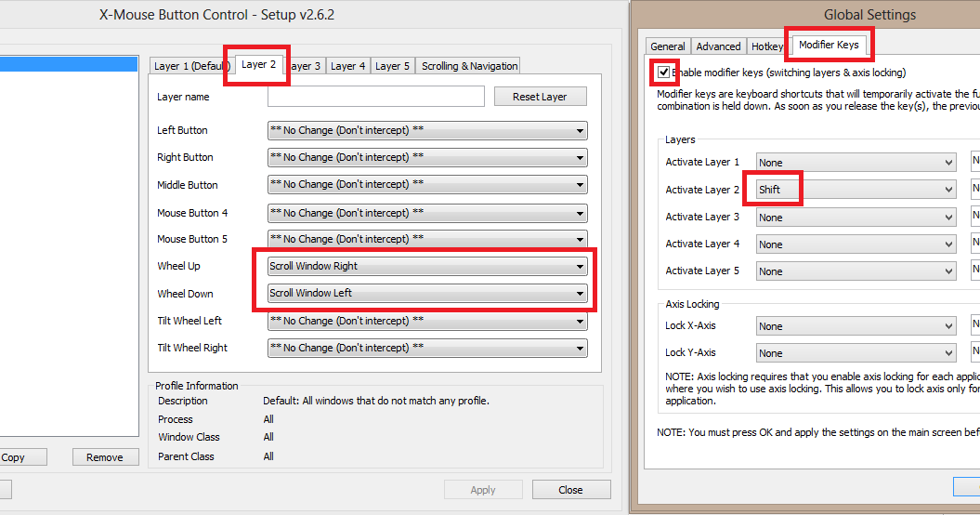The height and width of the screenshot is (515, 980).
Task: Expand the Mouse Button 5 dropdown
Action: [x=427, y=238]
